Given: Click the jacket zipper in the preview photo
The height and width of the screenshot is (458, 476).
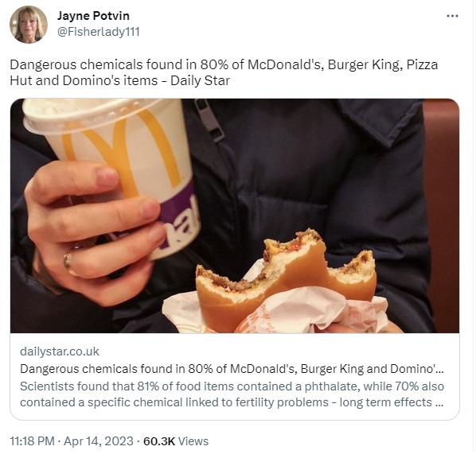Looking at the screenshot, I should click(209, 120).
